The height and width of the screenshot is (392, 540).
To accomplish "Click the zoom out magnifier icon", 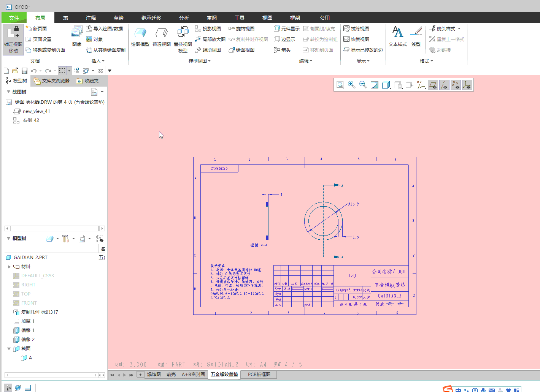I will click(x=363, y=85).
